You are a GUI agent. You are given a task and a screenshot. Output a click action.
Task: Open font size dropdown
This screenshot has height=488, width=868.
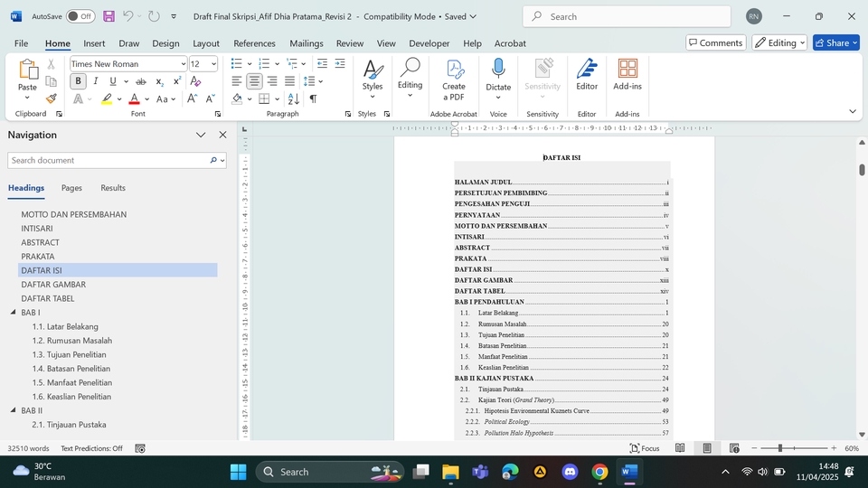213,63
